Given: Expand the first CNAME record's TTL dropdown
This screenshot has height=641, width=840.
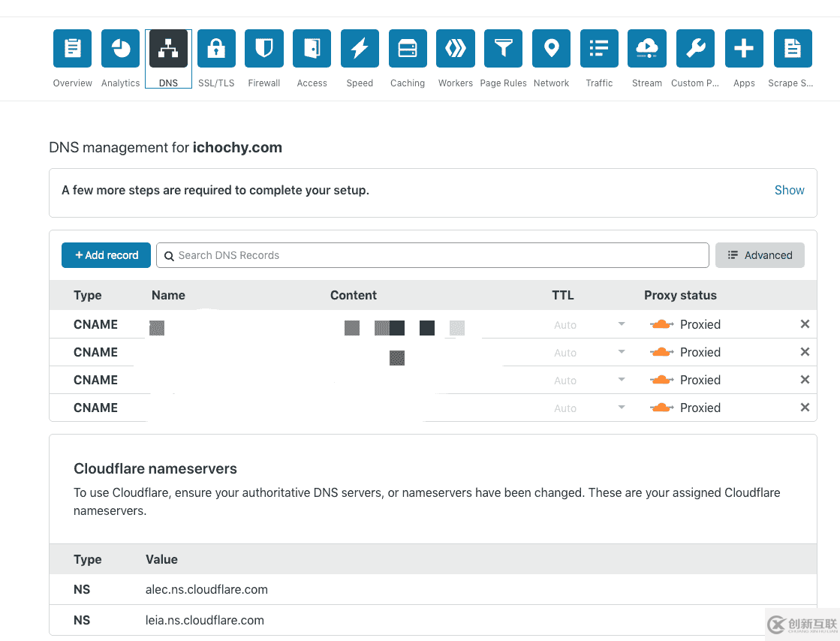Looking at the screenshot, I should pos(589,325).
